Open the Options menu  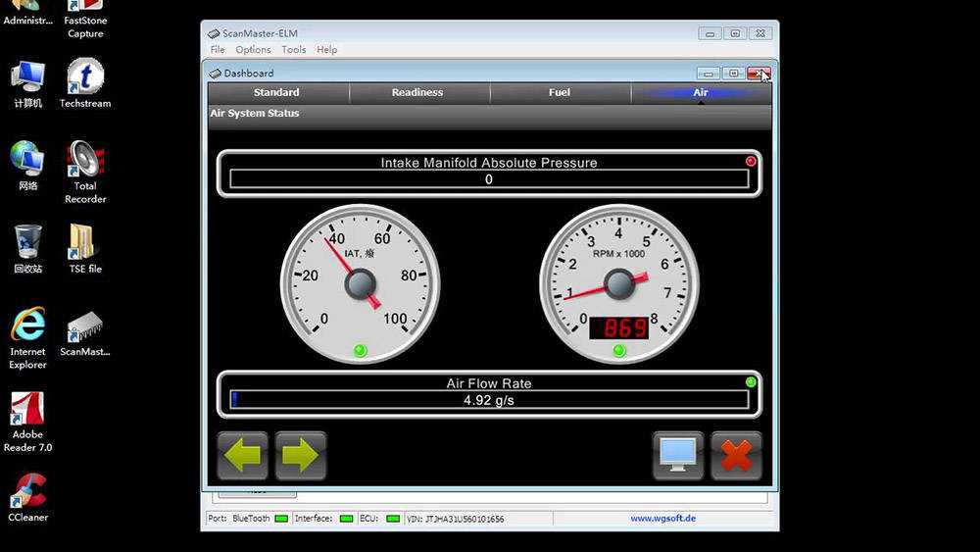[x=253, y=50]
